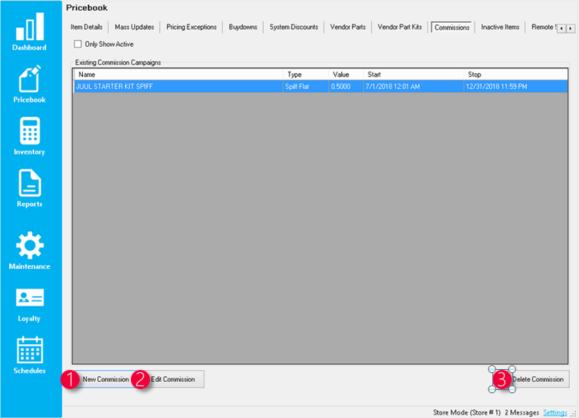The height and width of the screenshot is (418, 579).
Task: Enable the Only Show Active checkbox
Action: (x=78, y=44)
